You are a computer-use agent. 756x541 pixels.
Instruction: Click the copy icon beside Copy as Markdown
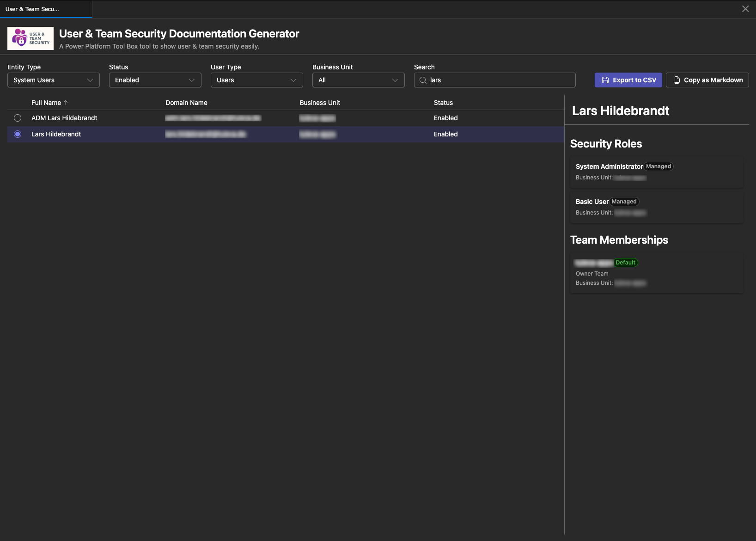click(676, 80)
